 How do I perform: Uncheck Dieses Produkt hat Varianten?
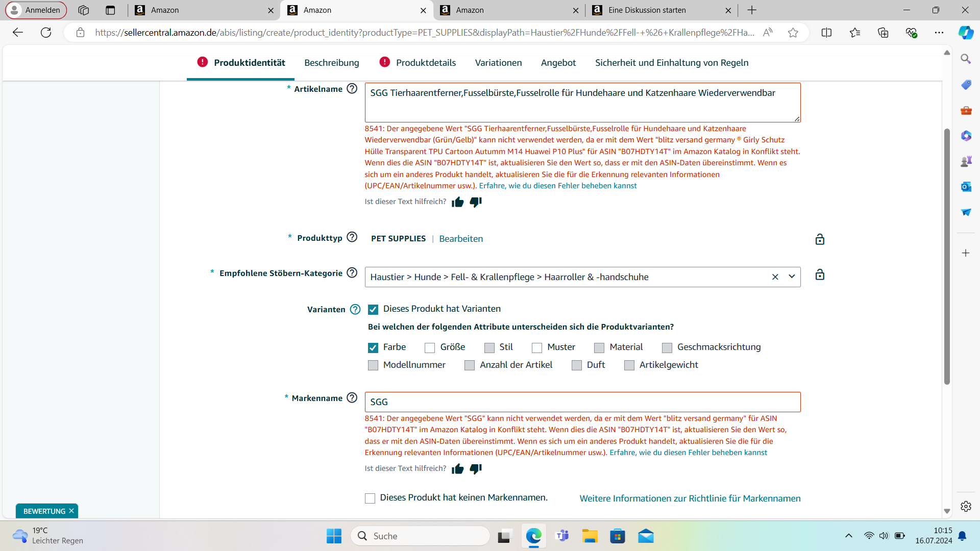click(x=373, y=310)
